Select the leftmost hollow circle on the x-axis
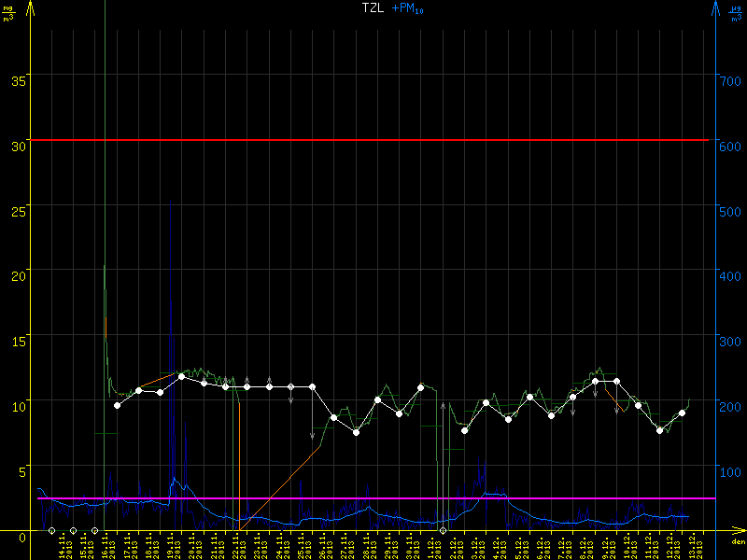747x560 pixels. pos(51,531)
